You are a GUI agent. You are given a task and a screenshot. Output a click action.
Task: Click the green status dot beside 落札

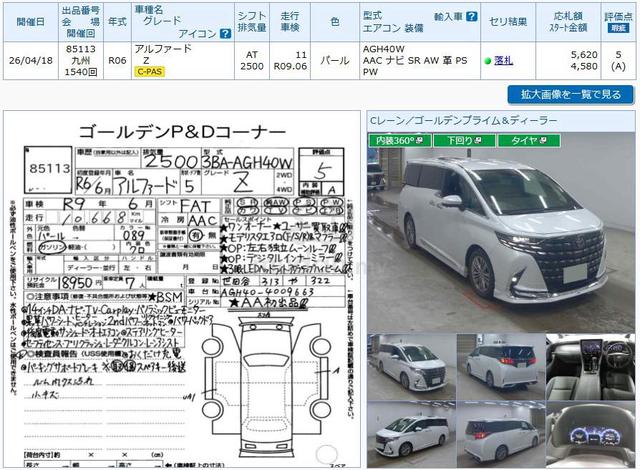tap(487, 61)
